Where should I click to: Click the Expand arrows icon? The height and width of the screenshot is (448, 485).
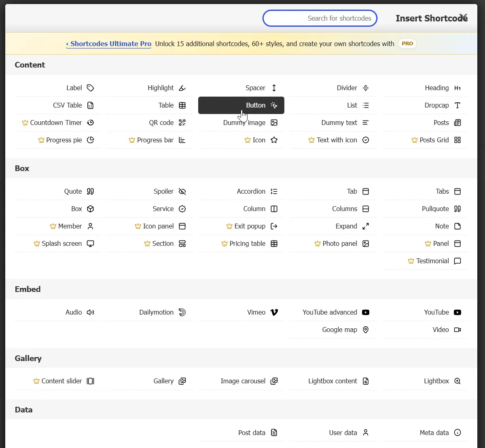366,226
